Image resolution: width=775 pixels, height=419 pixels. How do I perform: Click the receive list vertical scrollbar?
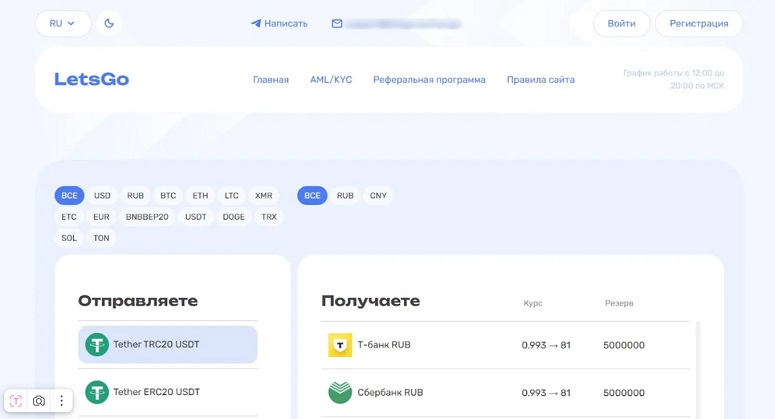697,370
